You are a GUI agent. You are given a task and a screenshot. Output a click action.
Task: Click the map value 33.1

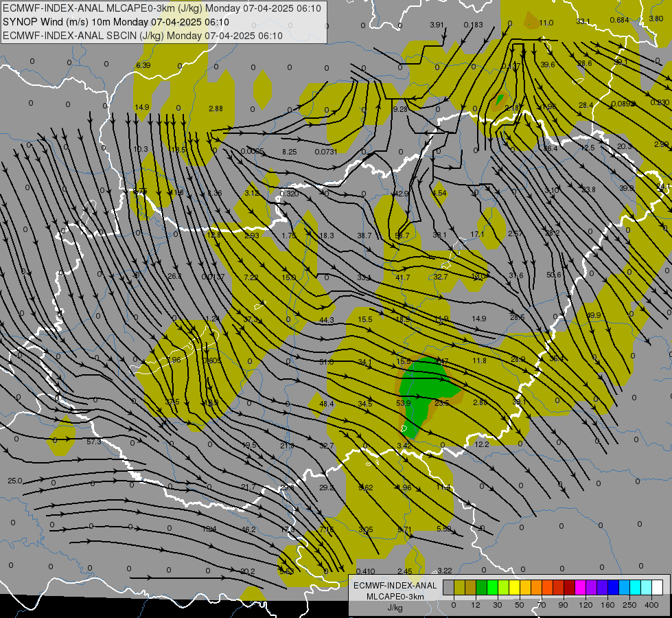[583, 22]
